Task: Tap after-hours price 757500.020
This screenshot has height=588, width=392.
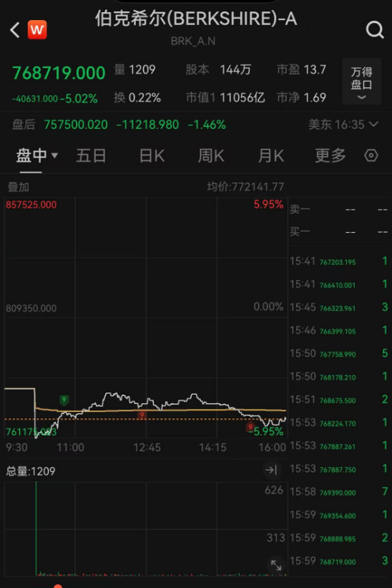Action: 76,125
